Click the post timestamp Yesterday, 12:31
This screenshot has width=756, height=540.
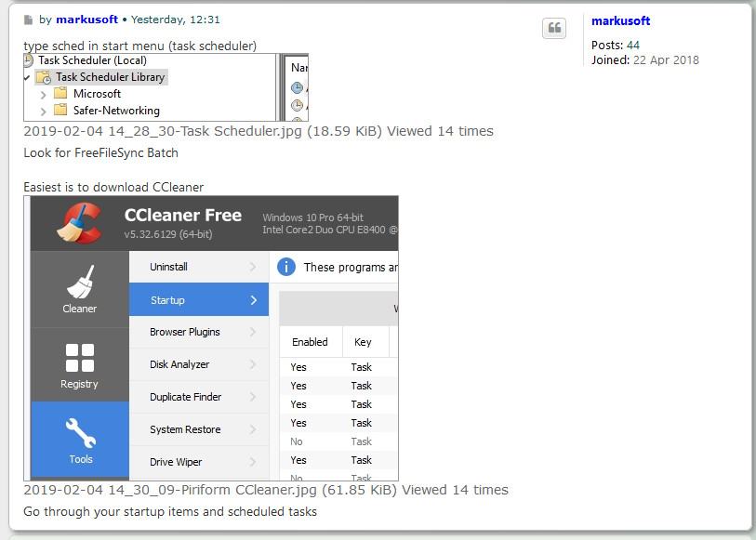click(x=176, y=20)
